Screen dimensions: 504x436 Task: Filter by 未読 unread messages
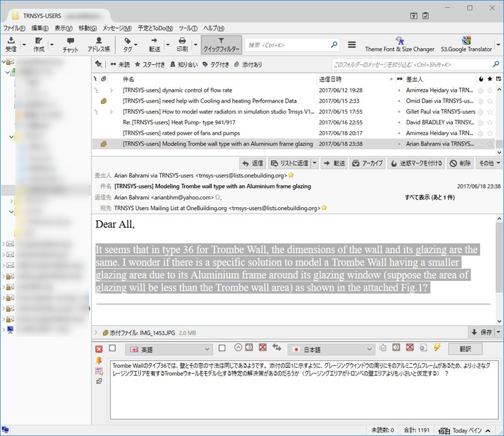click(x=120, y=65)
